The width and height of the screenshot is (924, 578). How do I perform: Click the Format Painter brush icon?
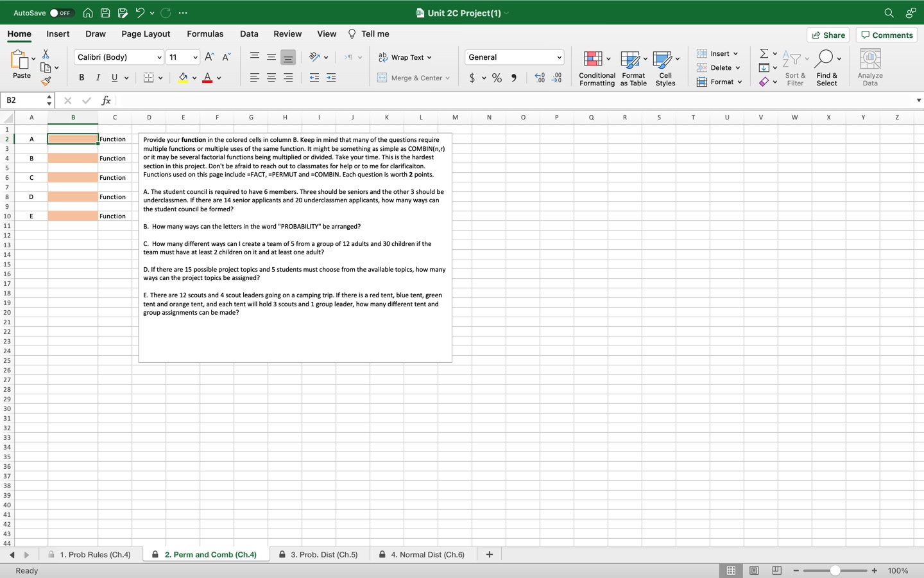tap(46, 82)
